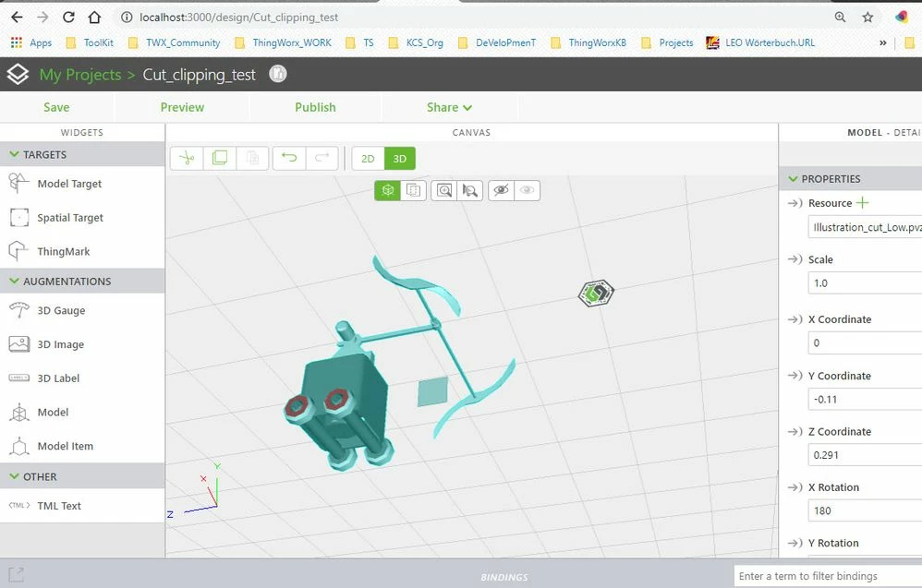This screenshot has width=922, height=588.
Task: Click the Z Coordinate binding arrow icon
Action: coord(795,432)
